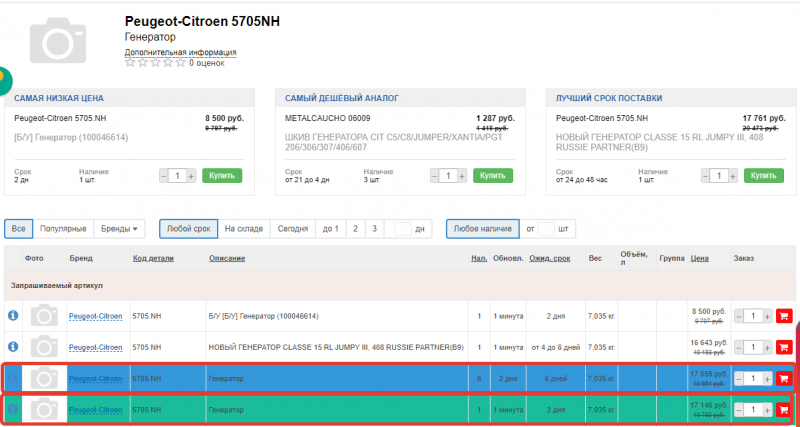The height and width of the screenshot is (427, 800).
Task: Increase quantity in 16 643 руб. table row
Action: click(x=767, y=347)
